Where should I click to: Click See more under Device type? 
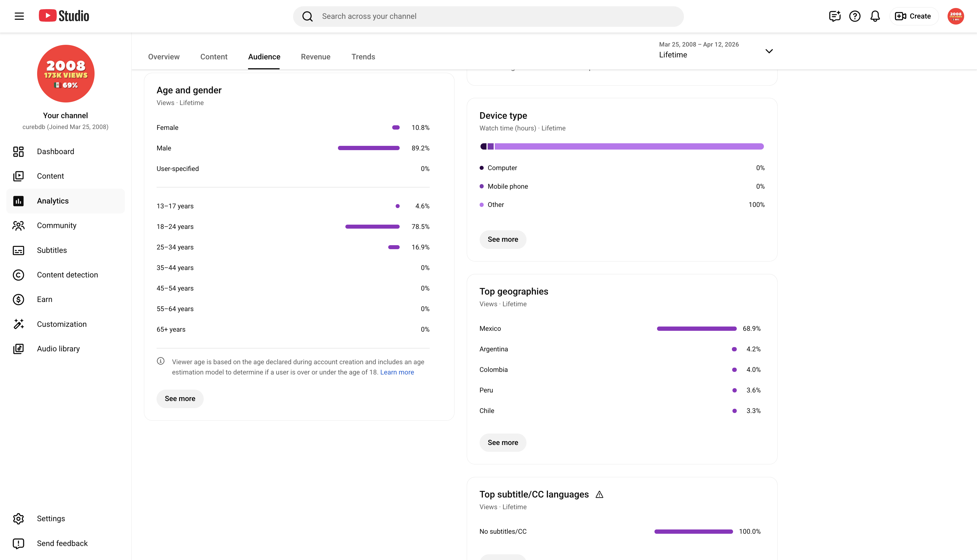503,240
